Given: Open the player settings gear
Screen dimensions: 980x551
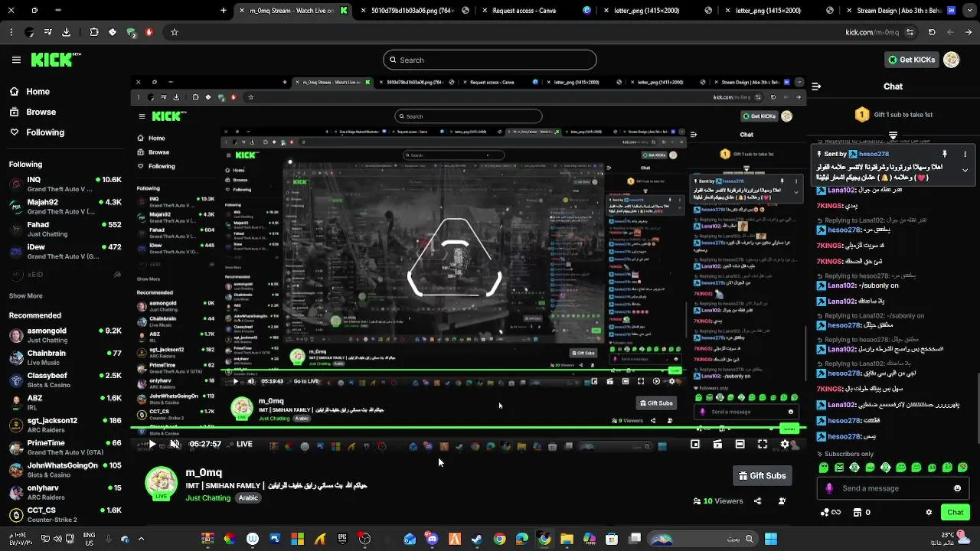Looking at the screenshot, I should [785, 444].
